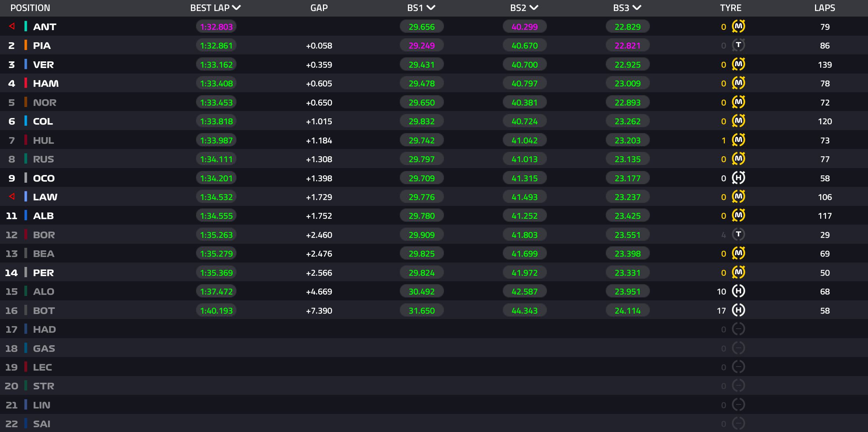
Task: Click the LAPS column header
Action: coord(825,8)
